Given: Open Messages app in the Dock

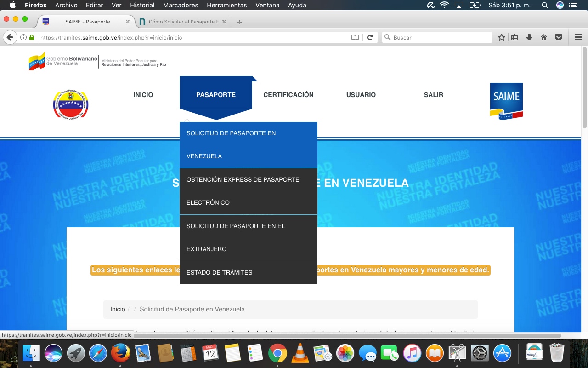Looking at the screenshot, I should 367,353.
